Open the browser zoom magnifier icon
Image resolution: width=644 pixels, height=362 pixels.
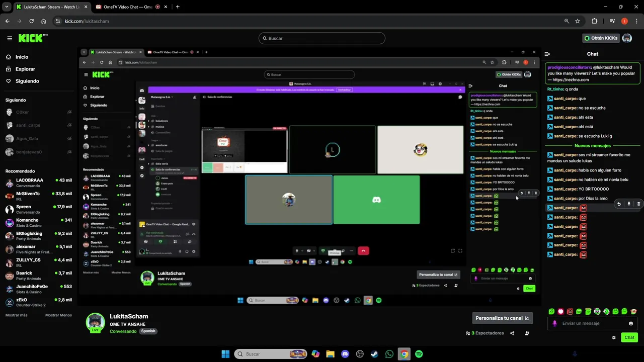coord(567,21)
